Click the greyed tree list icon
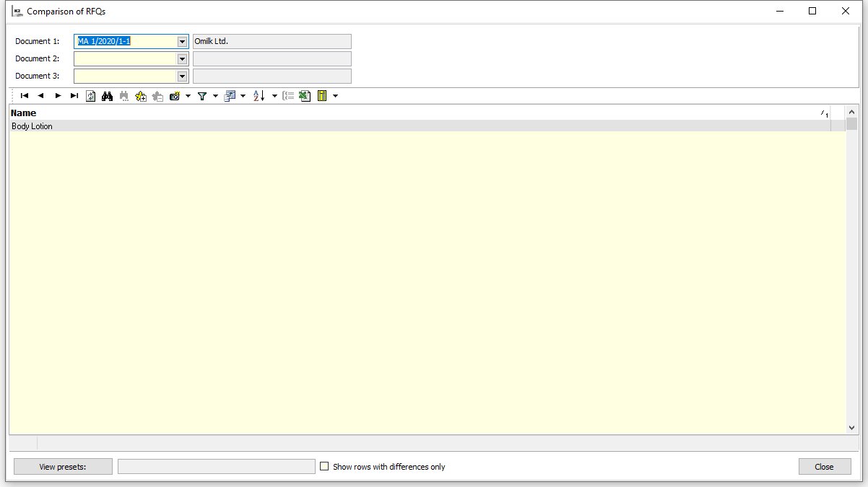Image resolution: width=868 pixels, height=487 pixels. 288,96
